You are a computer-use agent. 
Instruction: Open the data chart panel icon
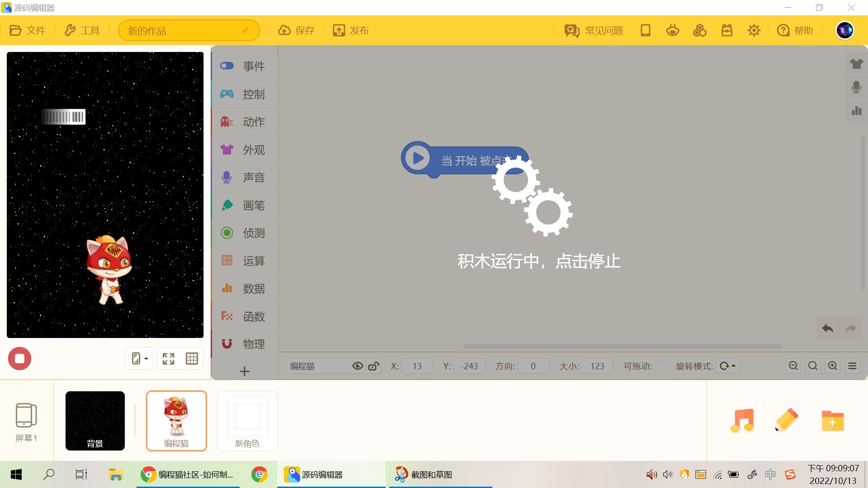pyautogui.click(x=856, y=110)
